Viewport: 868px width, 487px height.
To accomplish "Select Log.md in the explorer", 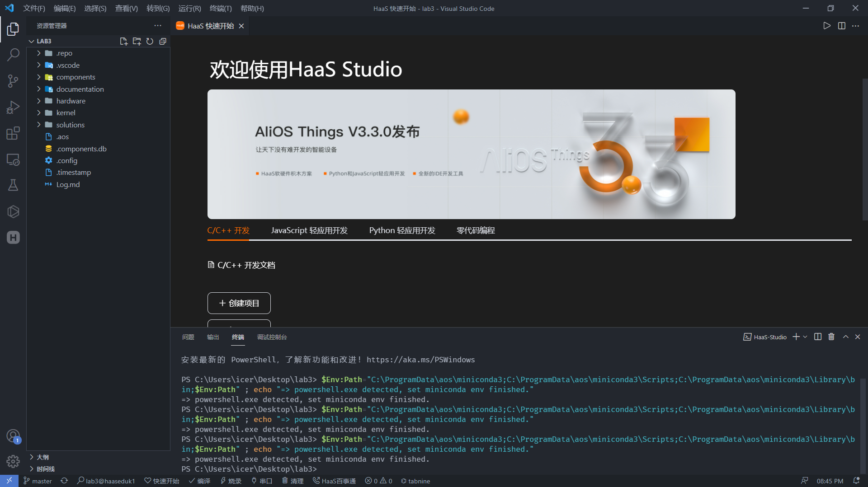I will pos(68,184).
